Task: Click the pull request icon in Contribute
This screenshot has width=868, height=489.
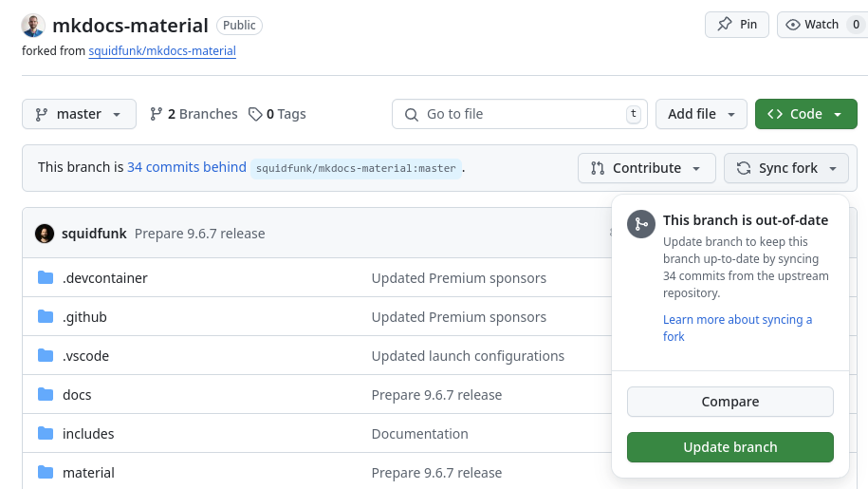Action: (598, 168)
